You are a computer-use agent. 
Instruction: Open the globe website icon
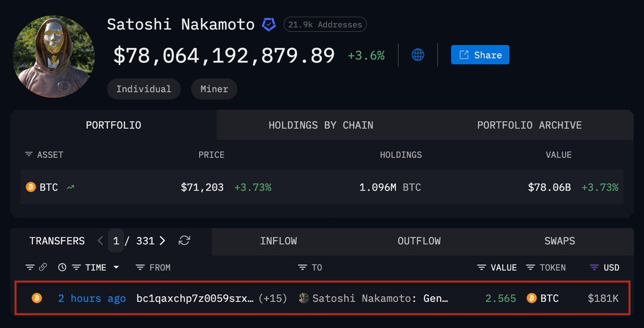click(x=418, y=55)
